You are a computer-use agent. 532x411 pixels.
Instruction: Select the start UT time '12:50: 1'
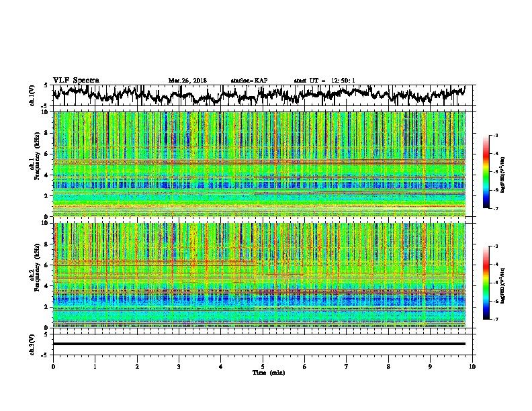343,81
